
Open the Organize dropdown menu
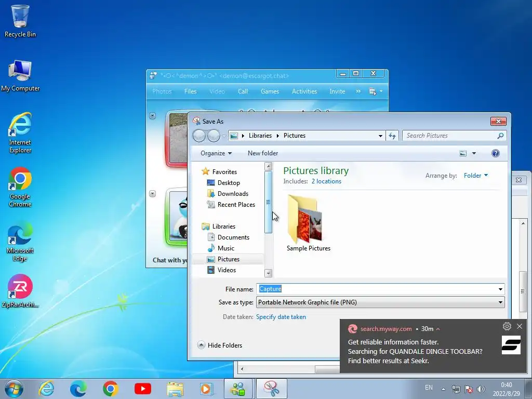[216, 153]
